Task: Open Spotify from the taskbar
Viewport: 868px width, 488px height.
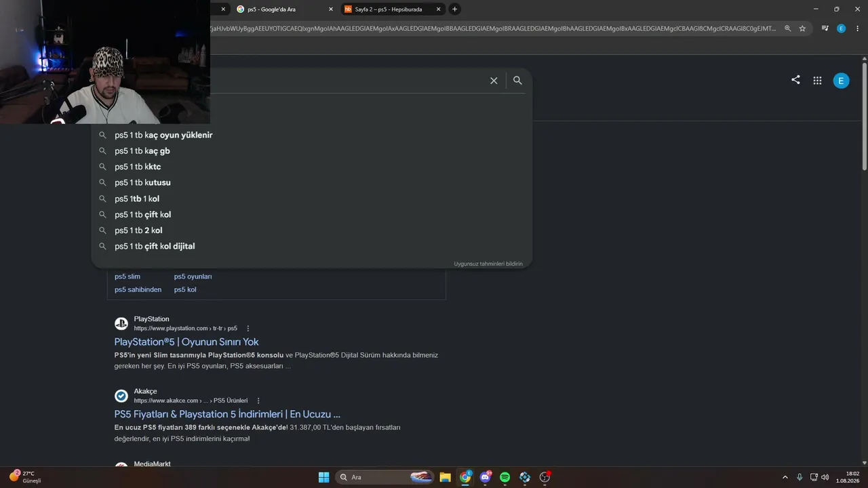Action: [x=505, y=477]
